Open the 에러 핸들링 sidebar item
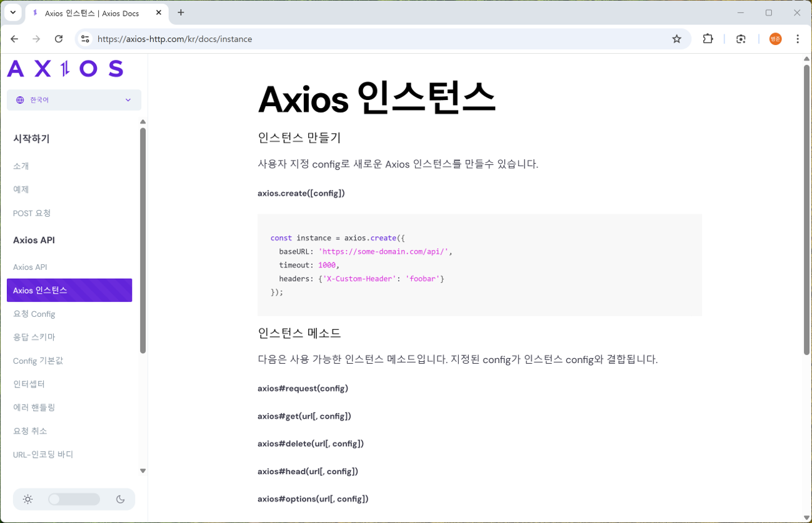 tap(34, 407)
